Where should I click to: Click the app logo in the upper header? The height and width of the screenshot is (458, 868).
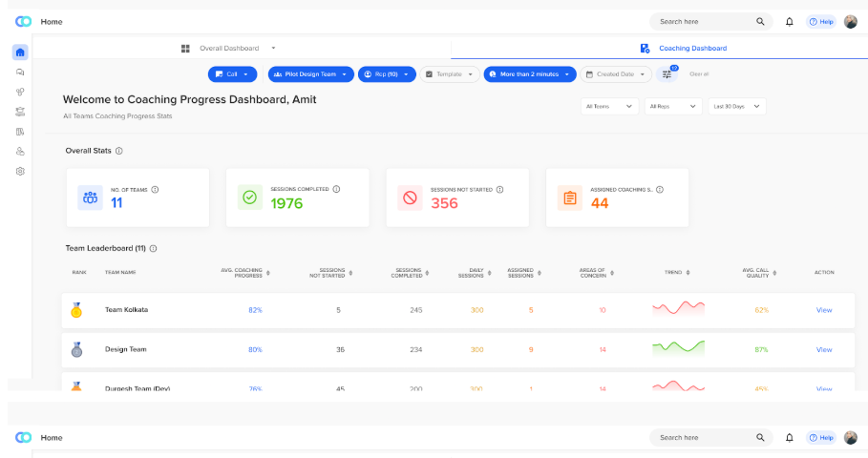[x=23, y=22]
